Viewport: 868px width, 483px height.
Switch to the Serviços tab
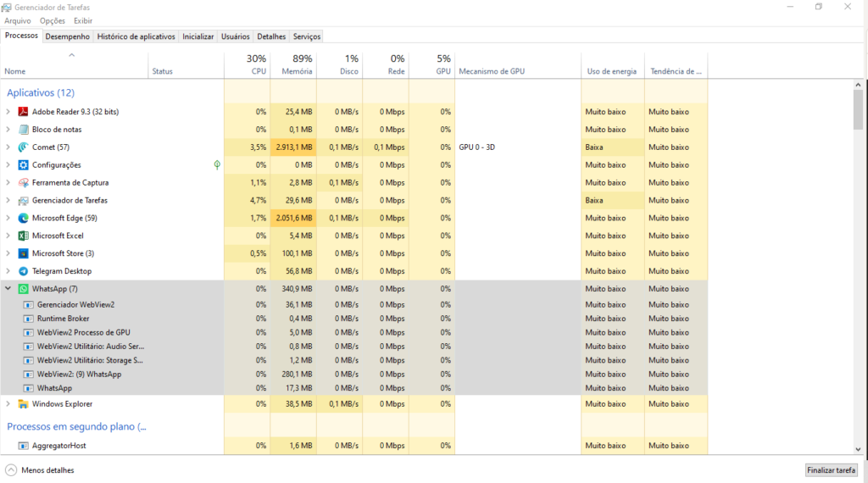307,36
